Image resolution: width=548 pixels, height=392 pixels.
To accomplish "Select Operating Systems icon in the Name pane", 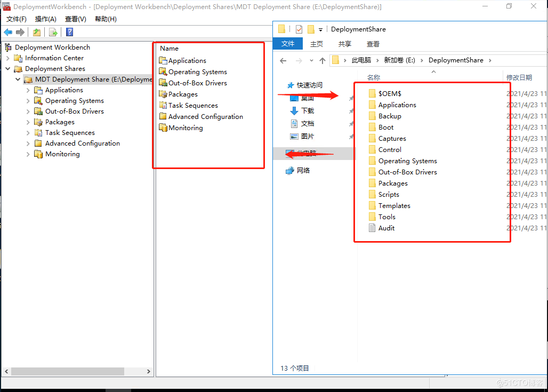I will [x=163, y=71].
